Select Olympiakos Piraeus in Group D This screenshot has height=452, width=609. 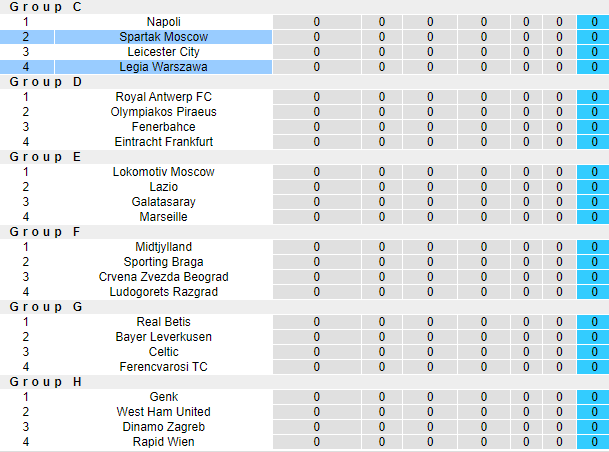click(164, 112)
